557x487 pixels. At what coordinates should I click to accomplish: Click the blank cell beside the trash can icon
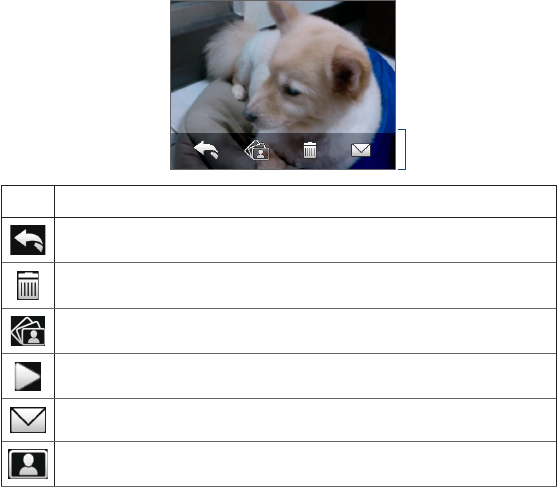pos(305,286)
